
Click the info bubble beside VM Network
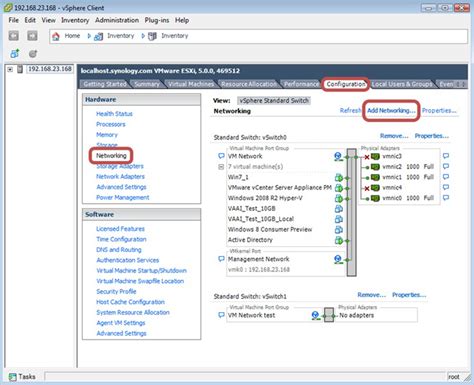[221, 156]
